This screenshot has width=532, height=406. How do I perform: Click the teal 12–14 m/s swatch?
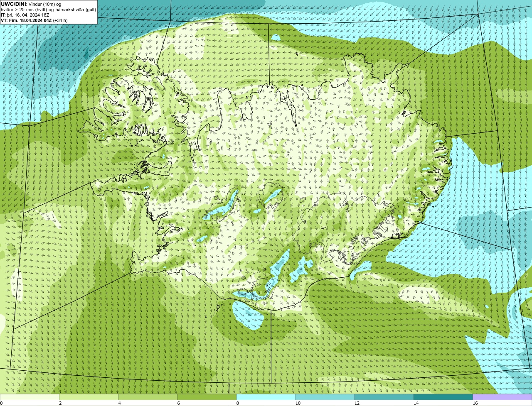(x=384, y=397)
